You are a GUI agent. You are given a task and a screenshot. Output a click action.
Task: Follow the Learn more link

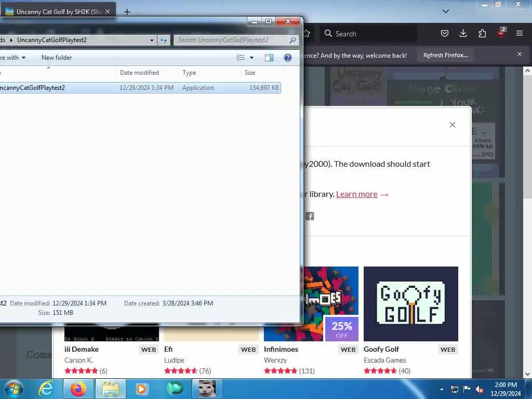[356, 194]
